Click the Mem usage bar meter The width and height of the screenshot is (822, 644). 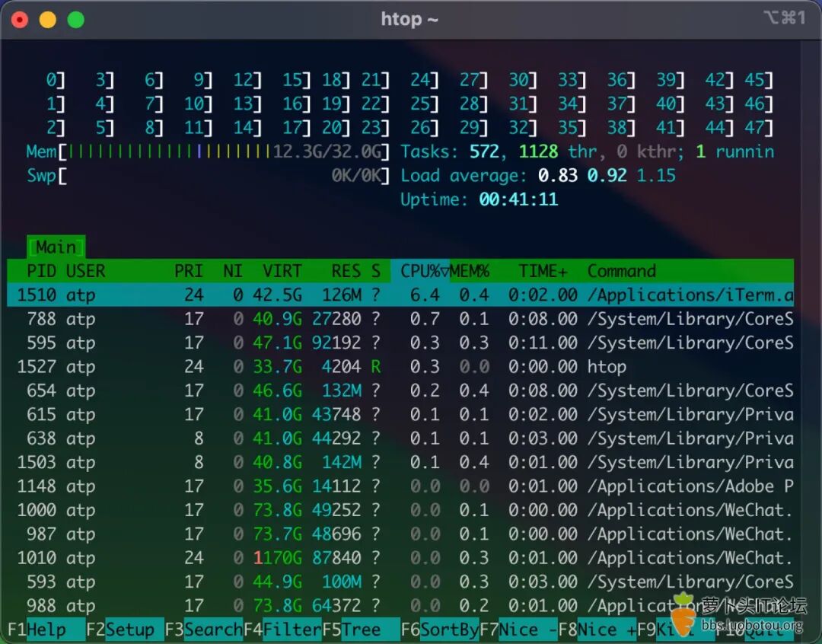click(208, 151)
